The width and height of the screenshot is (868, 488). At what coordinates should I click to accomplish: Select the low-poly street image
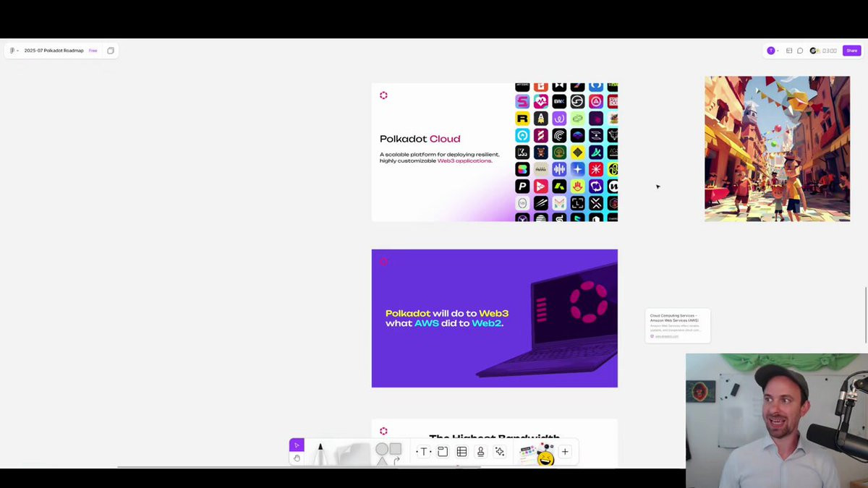click(778, 149)
